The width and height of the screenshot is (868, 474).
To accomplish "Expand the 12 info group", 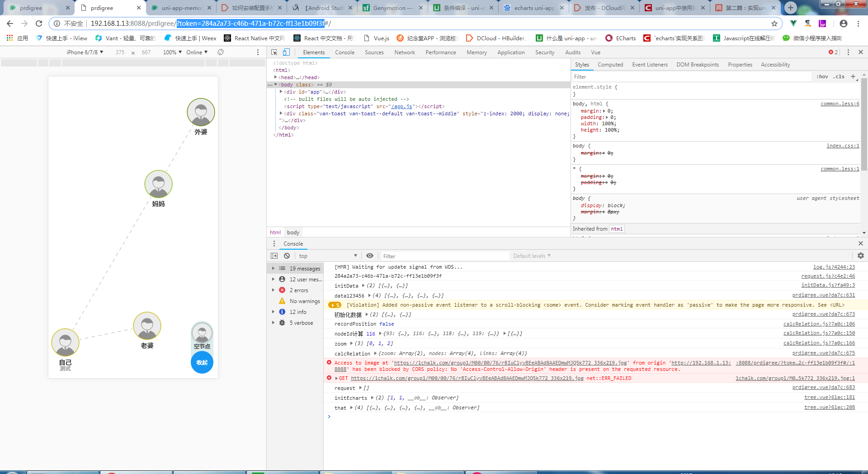I will click(273, 312).
